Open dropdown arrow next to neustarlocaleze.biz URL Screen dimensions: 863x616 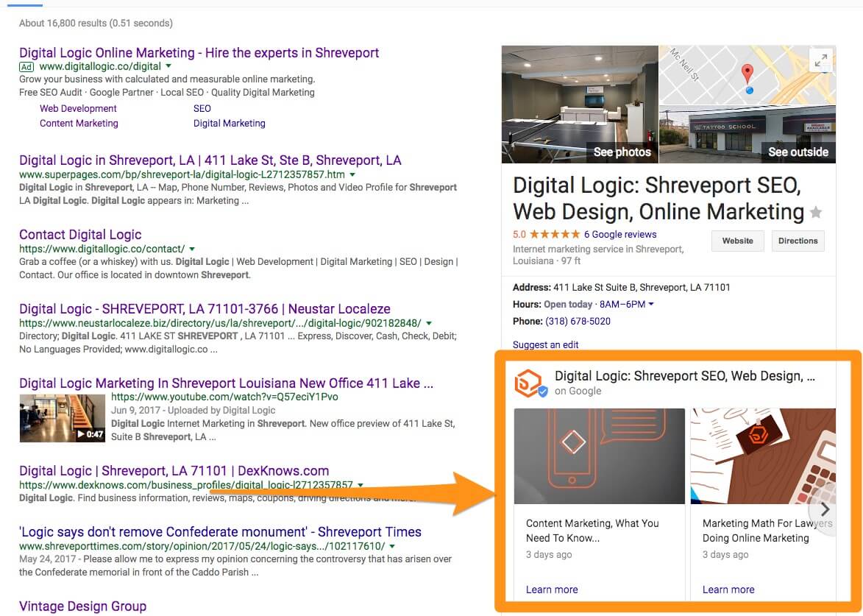pos(429,323)
